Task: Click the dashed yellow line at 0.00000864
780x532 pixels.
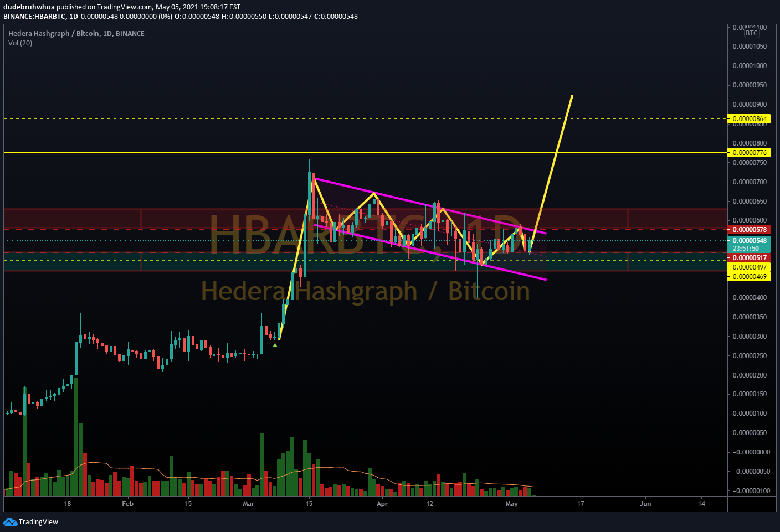Action: (x=365, y=118)
